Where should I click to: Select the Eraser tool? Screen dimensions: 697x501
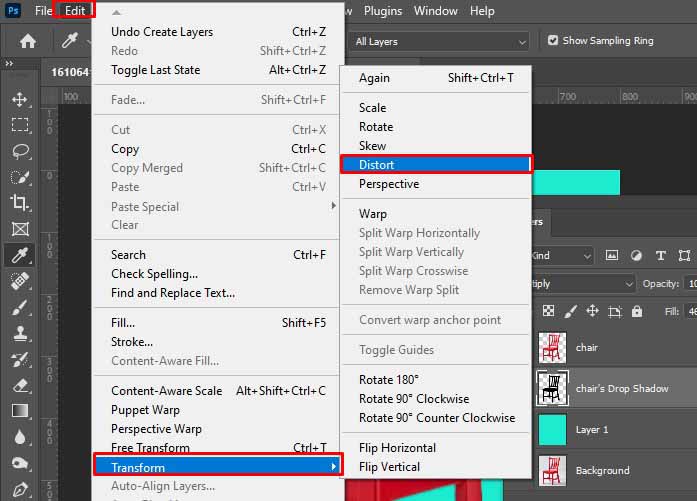click(x=19, y=385)
